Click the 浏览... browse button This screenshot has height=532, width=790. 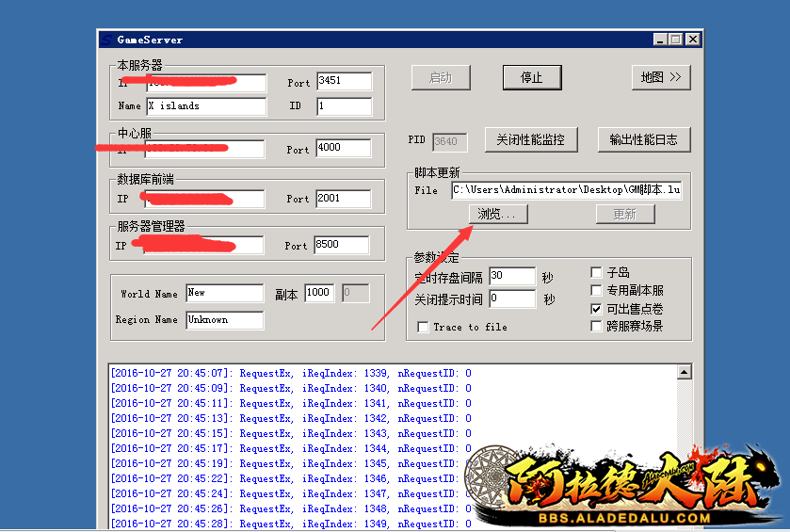497,214
